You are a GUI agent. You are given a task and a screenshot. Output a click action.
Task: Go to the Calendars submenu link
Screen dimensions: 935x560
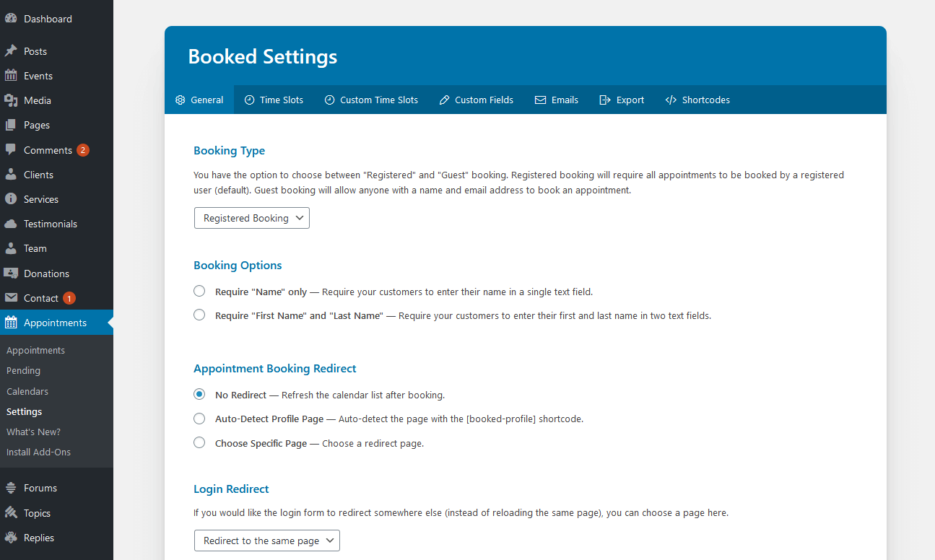click(x=27, y=391)
